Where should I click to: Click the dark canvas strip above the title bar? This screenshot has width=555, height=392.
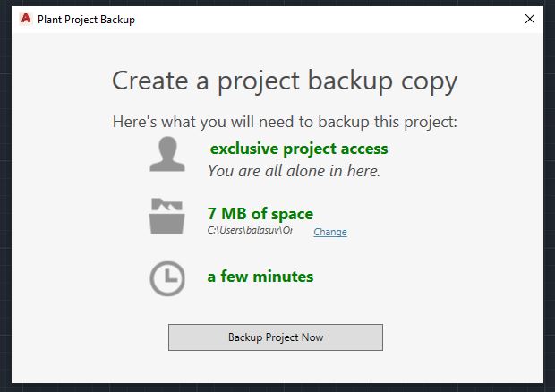coord(277,3)
